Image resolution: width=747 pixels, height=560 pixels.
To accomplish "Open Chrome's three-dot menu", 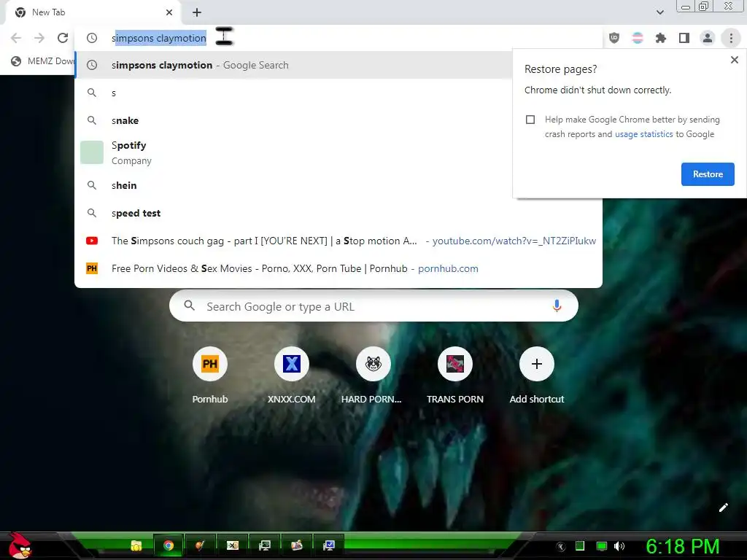I will (x=731, y=38).
